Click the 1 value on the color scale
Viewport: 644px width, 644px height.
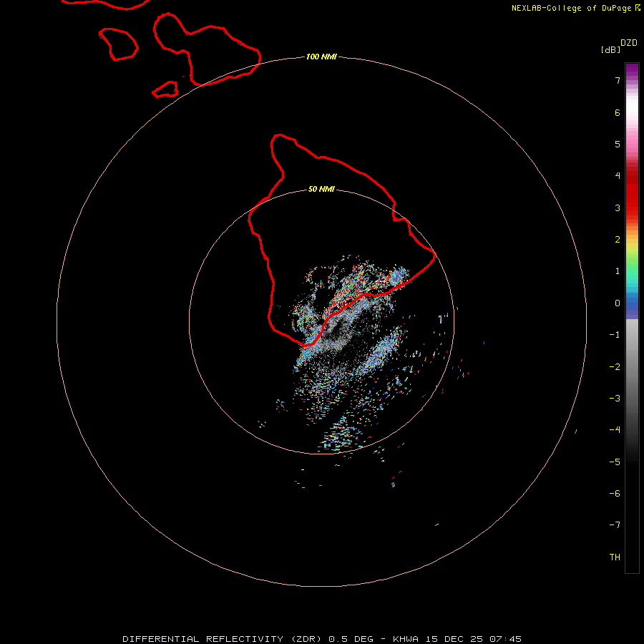[618, 271]
